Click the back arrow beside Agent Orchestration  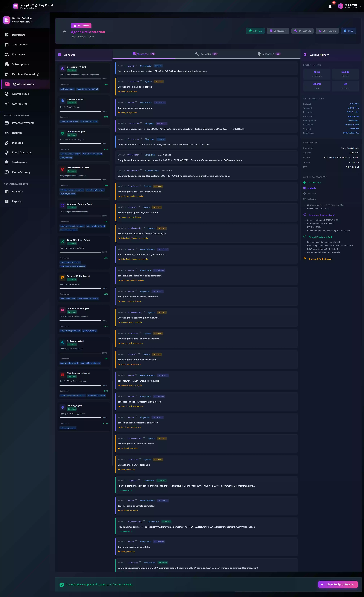click(64, 31)
